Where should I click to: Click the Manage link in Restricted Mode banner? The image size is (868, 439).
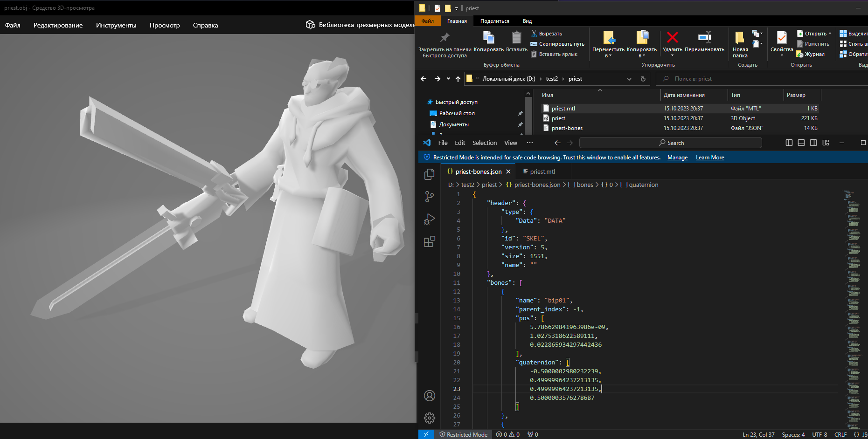pyautogui.click(x=677, y=158)
